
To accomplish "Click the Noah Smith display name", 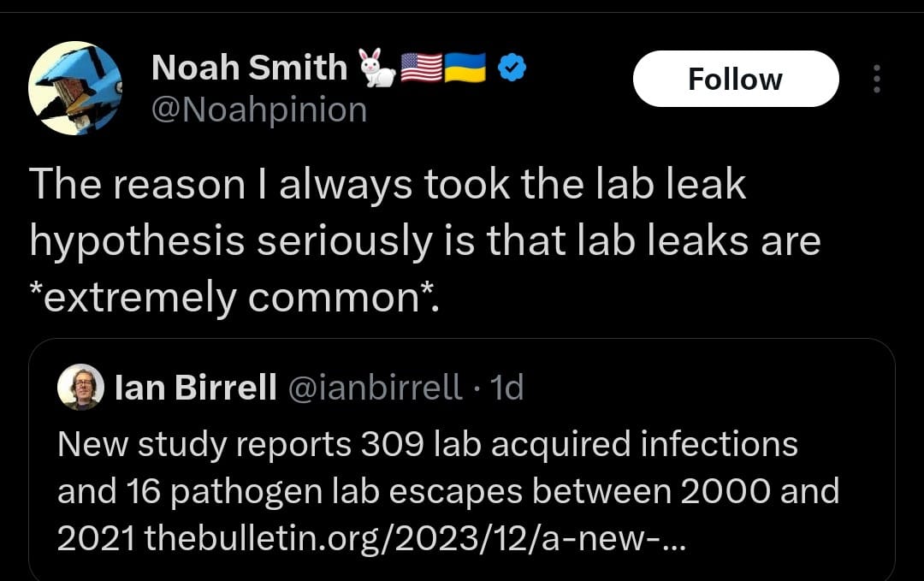I will 249,68.
